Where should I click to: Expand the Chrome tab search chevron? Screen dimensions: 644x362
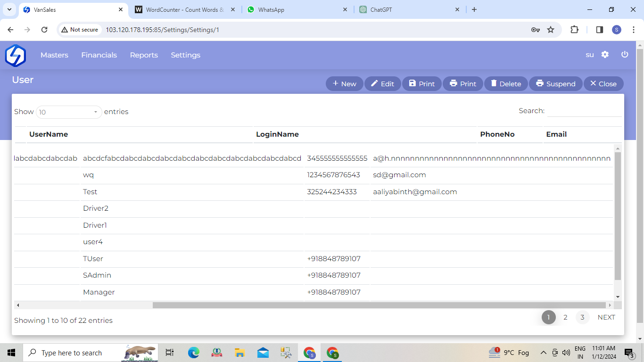pos(9,9)
